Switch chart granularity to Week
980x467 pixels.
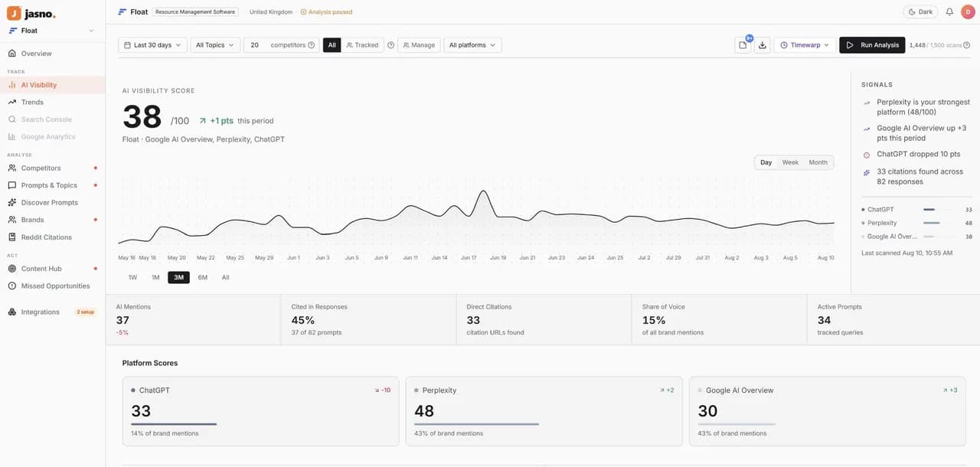(x=790, y=162)
